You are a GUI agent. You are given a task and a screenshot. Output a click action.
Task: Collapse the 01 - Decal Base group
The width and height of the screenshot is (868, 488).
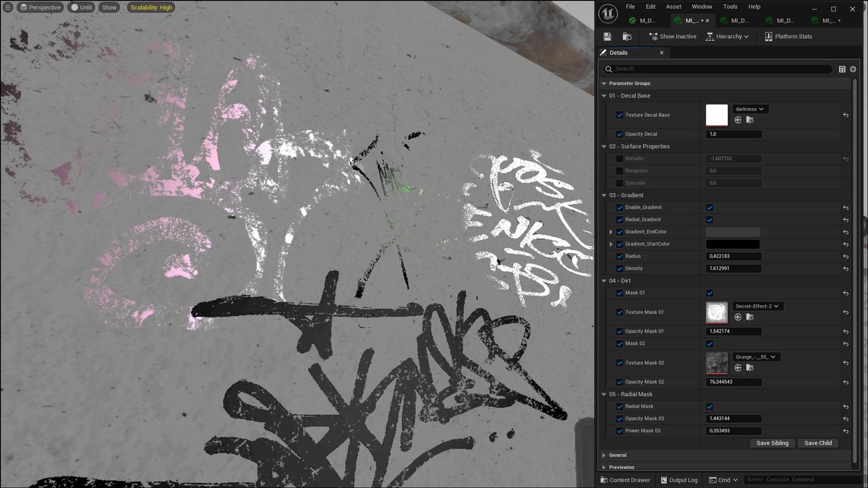click(605, 95)
